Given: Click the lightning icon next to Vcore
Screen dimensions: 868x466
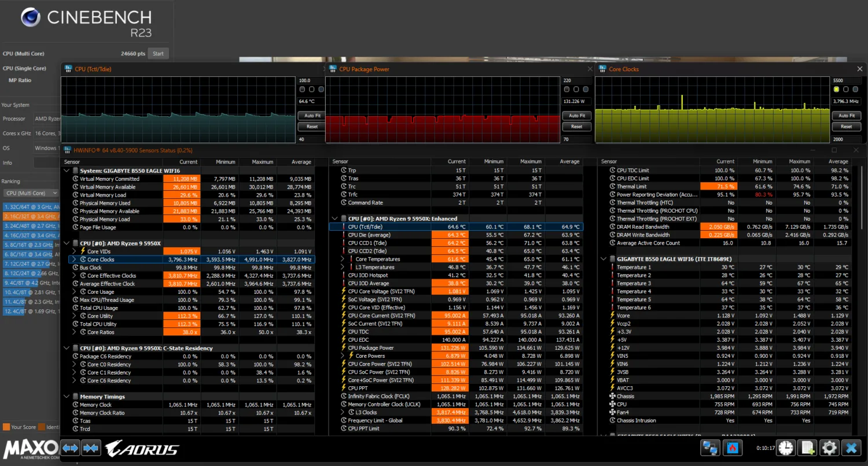Looking at the screenshot, I should pos(613,316).
